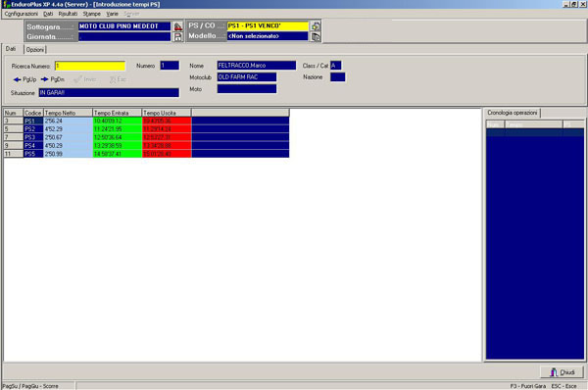Click the floppy disk icon beside Giornata field

tap(177, 37)
